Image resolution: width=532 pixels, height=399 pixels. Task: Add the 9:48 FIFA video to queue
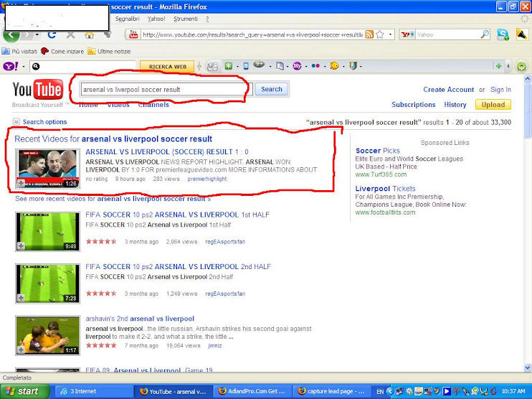[21, 246]
